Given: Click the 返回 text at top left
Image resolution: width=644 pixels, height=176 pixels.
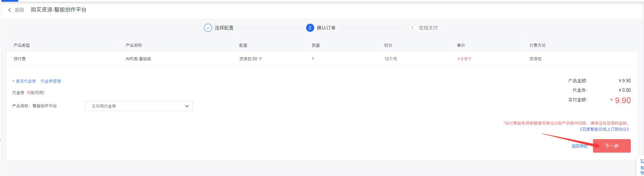Looking at the screenshot, I should click(x=19, y=10).
